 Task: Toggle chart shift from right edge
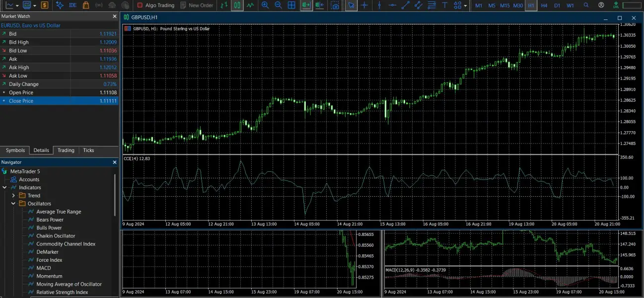pyautogui.click(x=320, y=5)
